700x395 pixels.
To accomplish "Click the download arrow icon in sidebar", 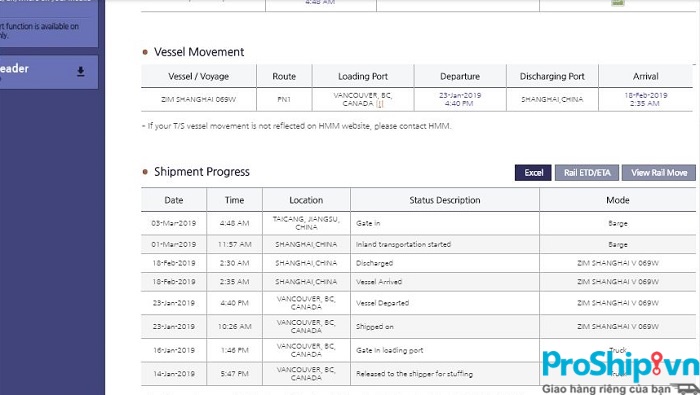I will pyautogui.click(x=80, y=71).
